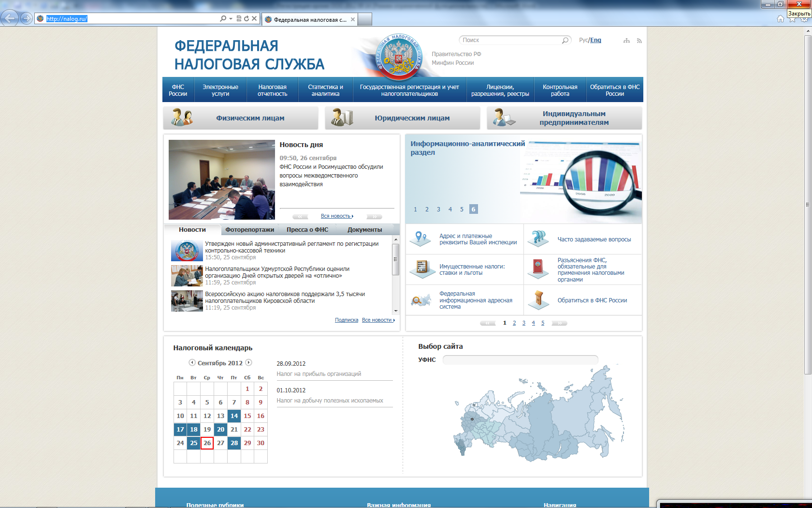Switch to Фоторепортажи tab
This screenshot has height=508, width=812.
[x=249, y=230]
